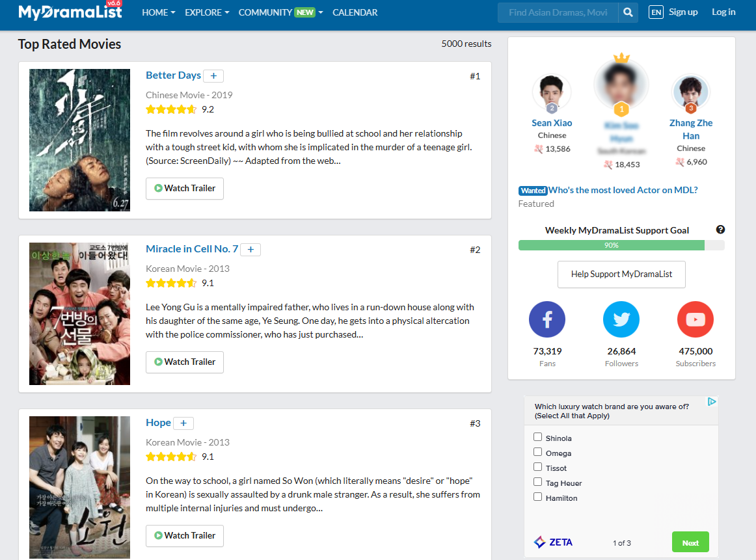Viewport: 756px width, 560px height.
Task: Add Miracle in Cell No. 7 via plus icon
Action: pyautogui.click(x=250, y=250)
